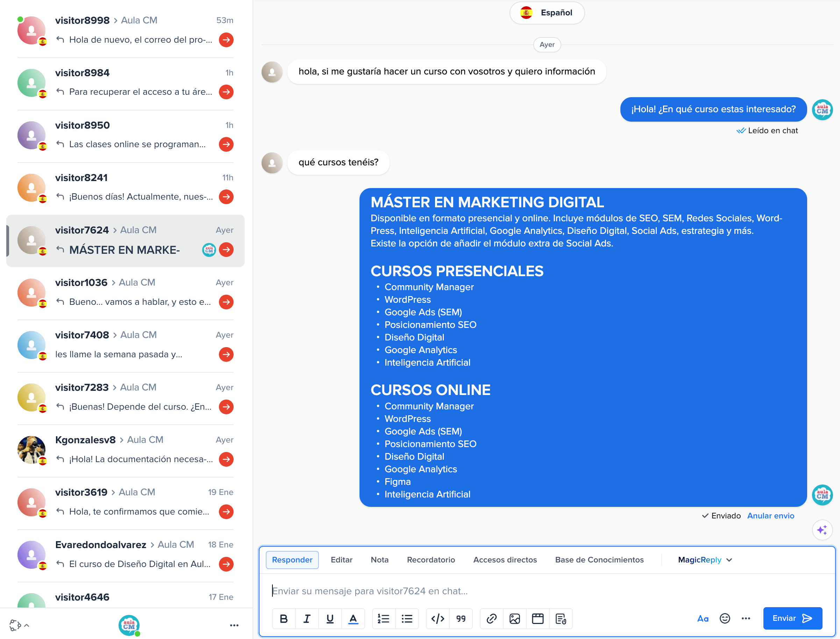
Task: Insert a hyperlink in the message
Action: [x=492, y=619]
